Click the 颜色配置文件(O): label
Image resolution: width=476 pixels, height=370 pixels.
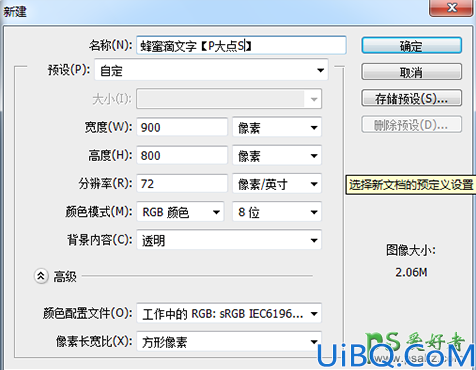[87, 313]
